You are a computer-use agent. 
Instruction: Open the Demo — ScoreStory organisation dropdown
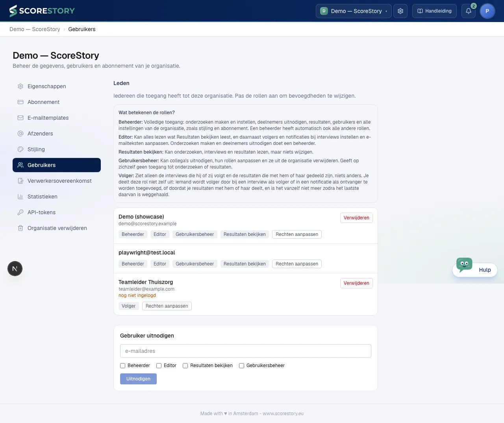click(x=354, y=11)
